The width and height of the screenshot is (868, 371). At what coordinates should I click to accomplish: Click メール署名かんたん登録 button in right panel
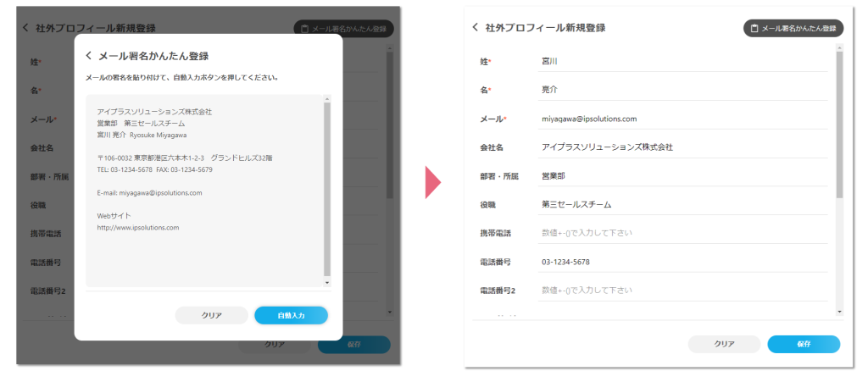tap(793, 28)
